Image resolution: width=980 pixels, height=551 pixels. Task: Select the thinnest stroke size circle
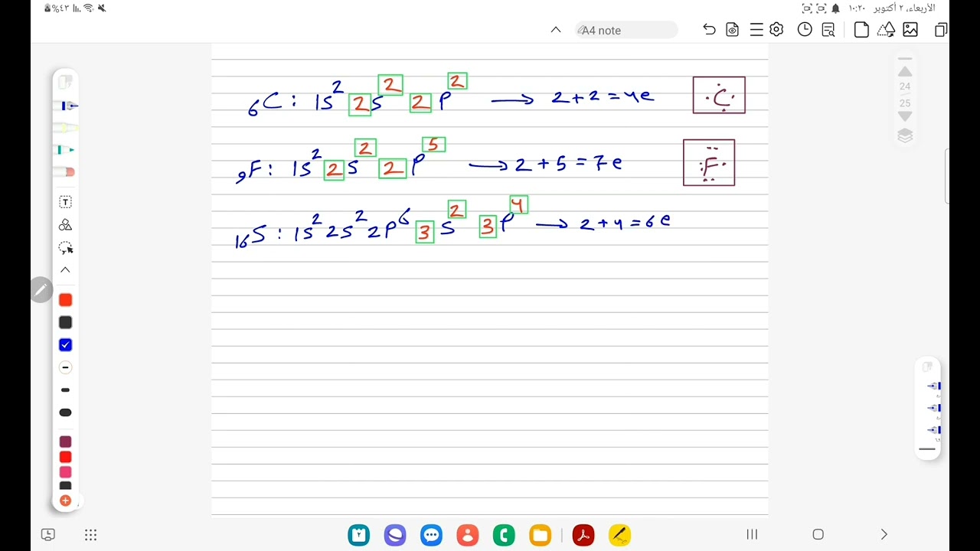coord(65,367)
